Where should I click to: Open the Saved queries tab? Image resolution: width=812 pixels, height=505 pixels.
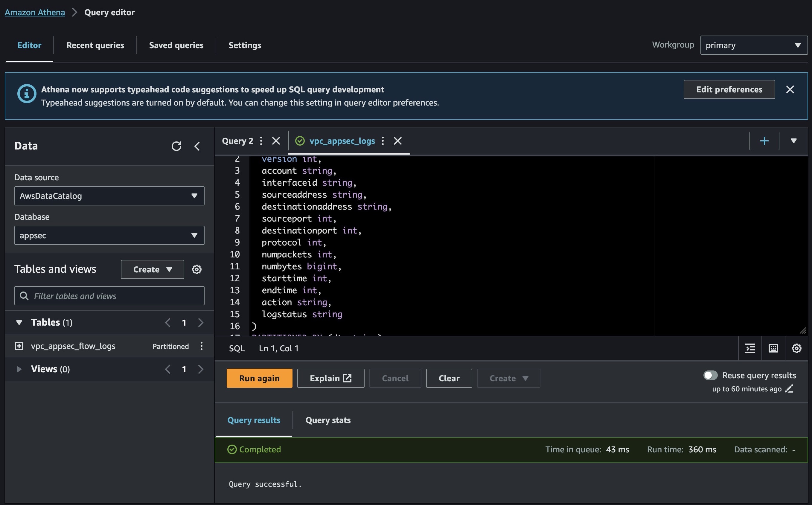click(176, 45)
